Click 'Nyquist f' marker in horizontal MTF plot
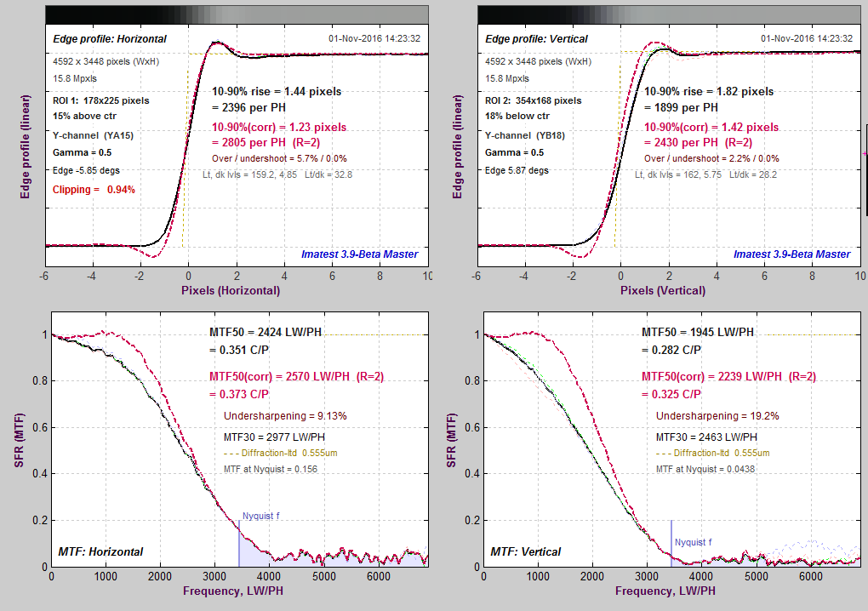868x611 pixels. point(260,516)
